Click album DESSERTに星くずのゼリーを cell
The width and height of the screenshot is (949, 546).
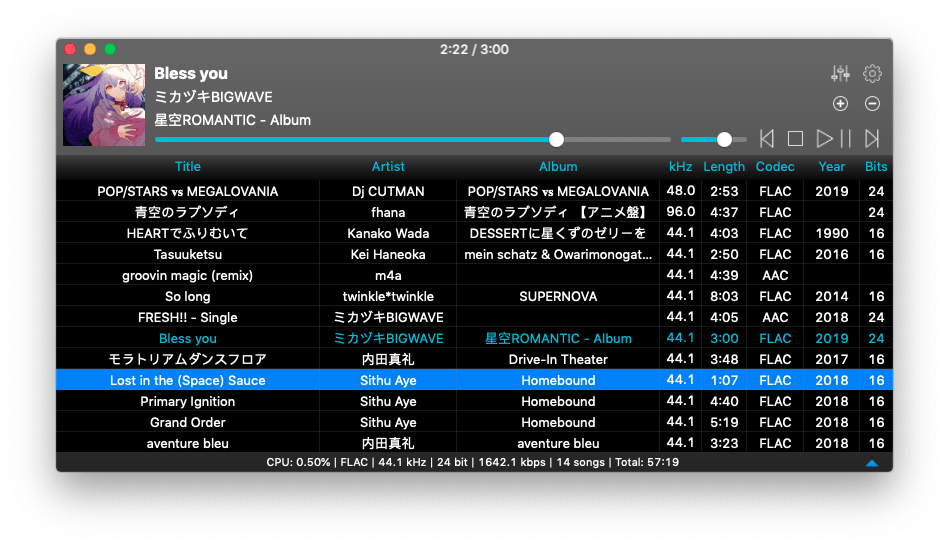[x=558, y=234]
